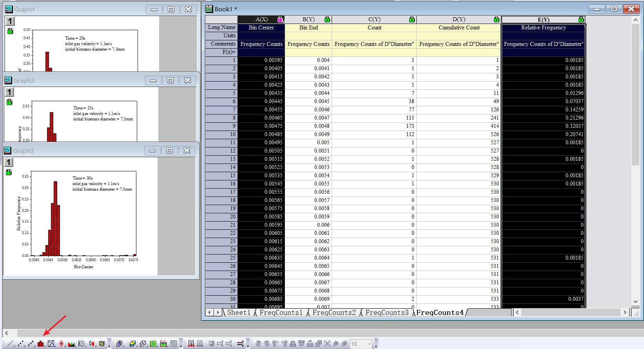Click the red-marked mask range icon
644x349 pixels.
coord(240,344)
